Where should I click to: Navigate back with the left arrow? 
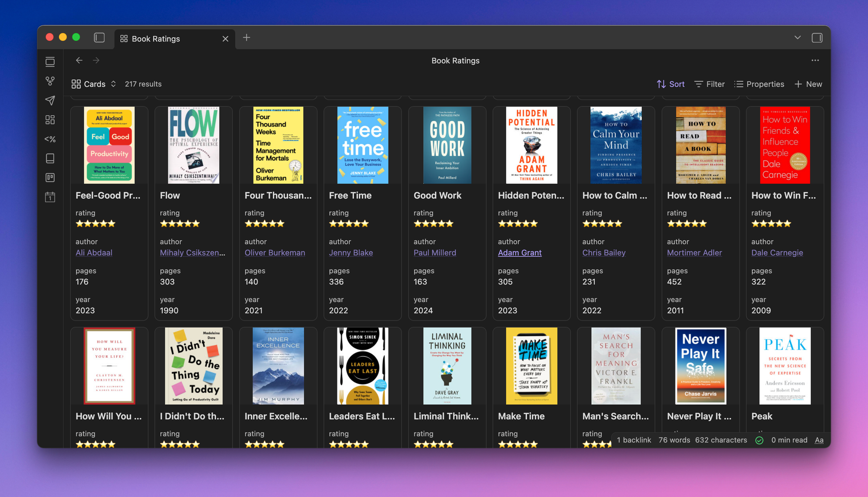pos(79,60)
